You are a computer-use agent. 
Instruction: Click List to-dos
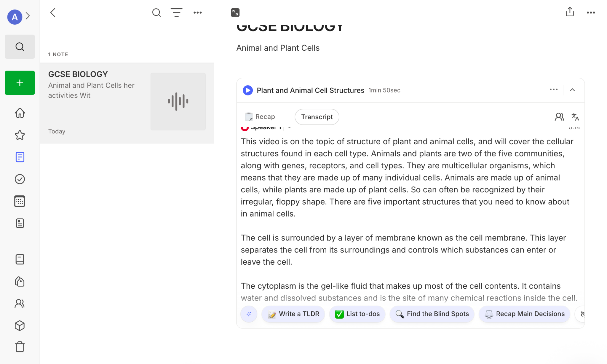pos(357,314)
